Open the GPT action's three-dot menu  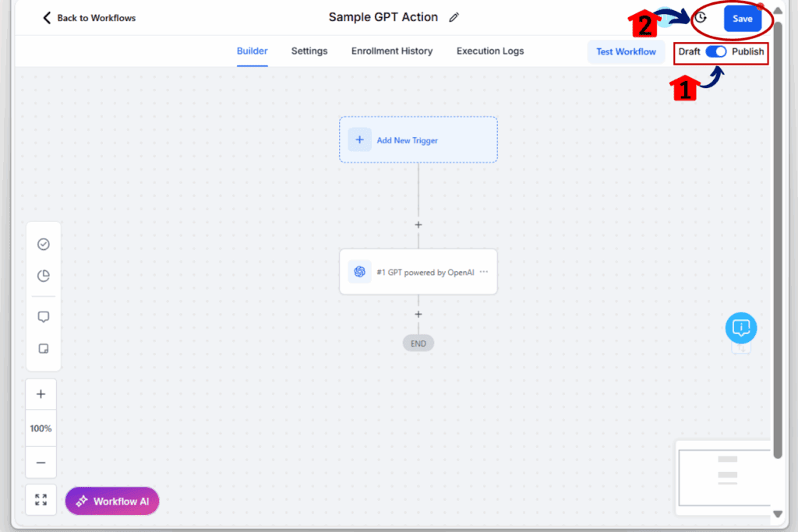pyautogui.click(x=484, y=272)
